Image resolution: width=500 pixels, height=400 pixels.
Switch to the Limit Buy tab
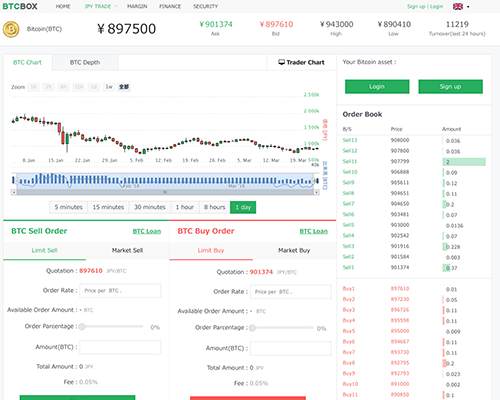click(x=211, y=250)
